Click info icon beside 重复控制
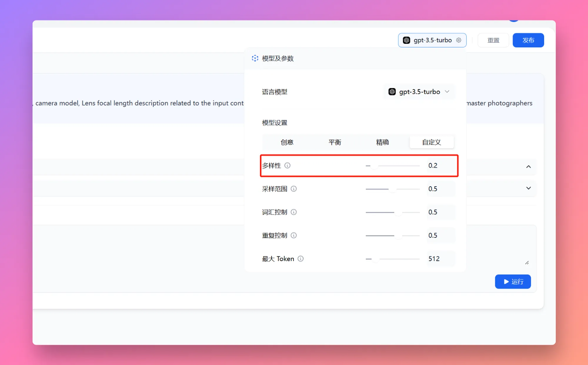The image size is (588, 365). (294, 236)
